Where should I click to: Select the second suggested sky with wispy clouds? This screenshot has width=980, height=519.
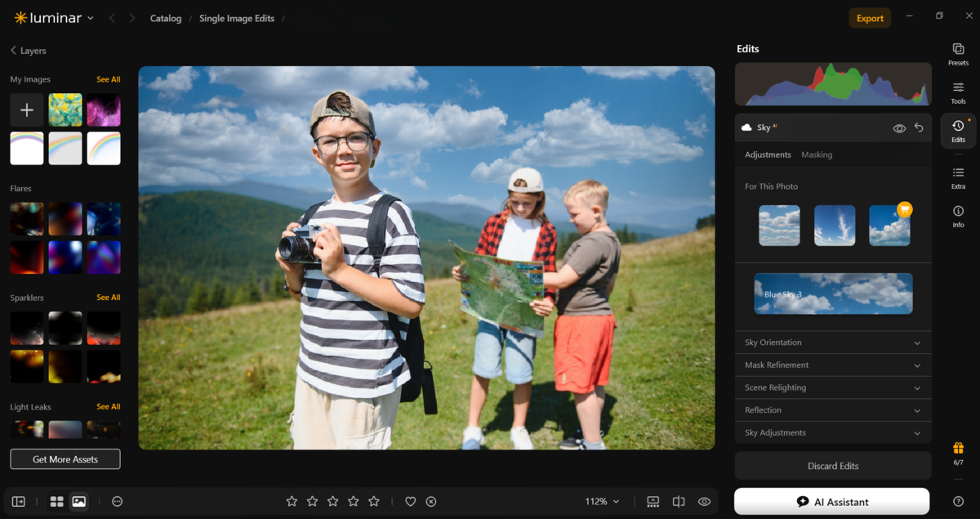[x=835, y=226]
